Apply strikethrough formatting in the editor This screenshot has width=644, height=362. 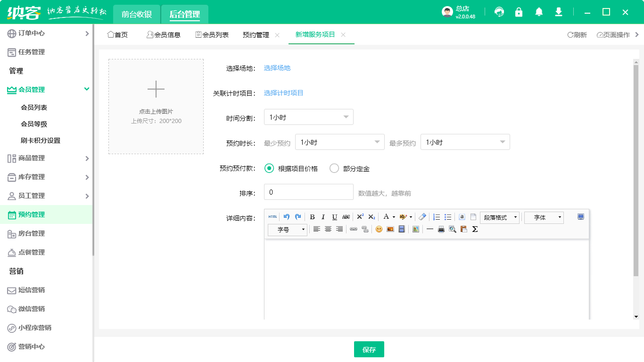tap(346, 217)
